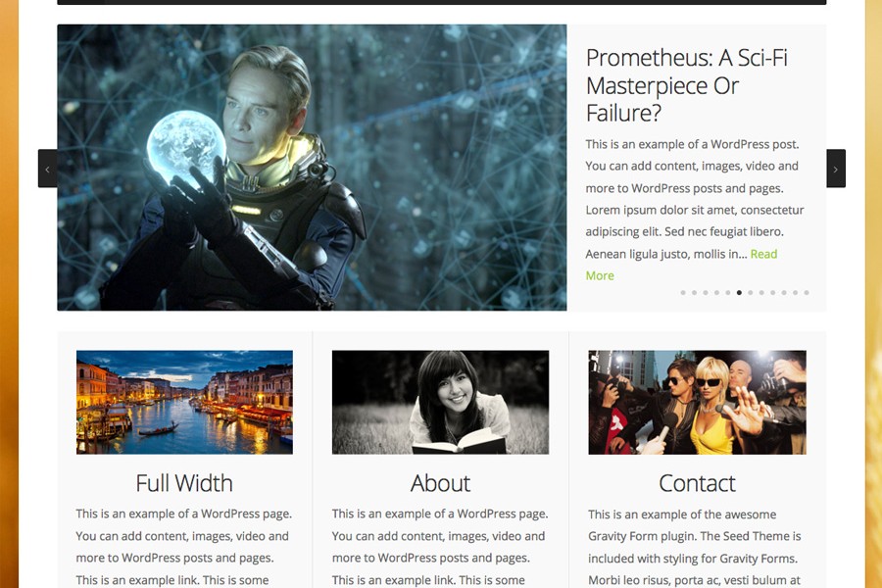The width and height of the screenshot is (882, 588).
Task: Select the last slider pagination dot
Action: coord(807,293)
